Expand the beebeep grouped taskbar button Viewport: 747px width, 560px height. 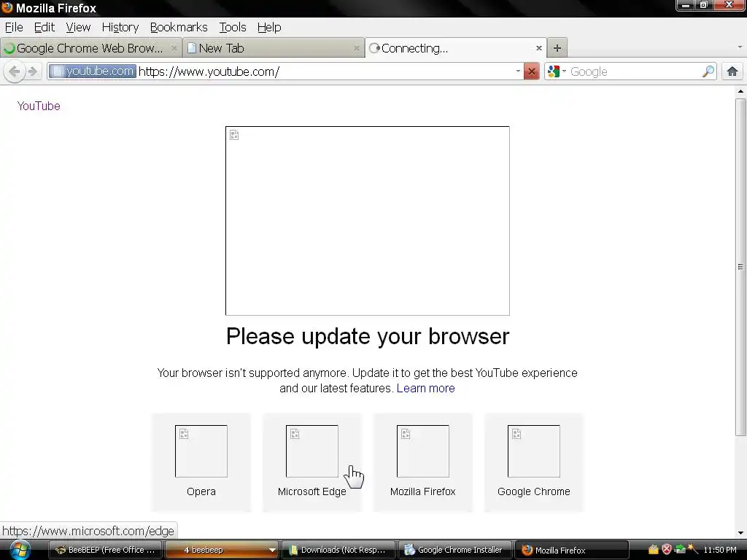(x=222, y=550)
